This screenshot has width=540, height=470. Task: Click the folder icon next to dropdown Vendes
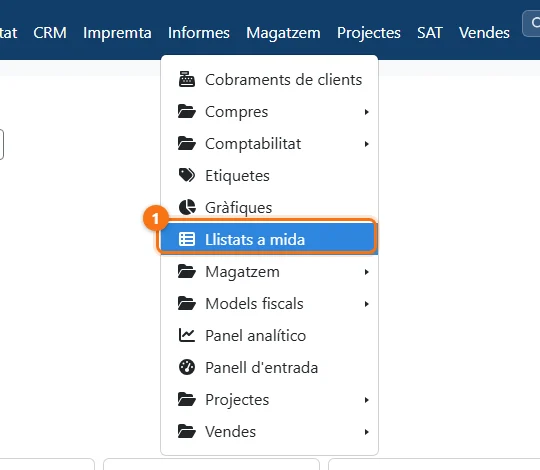tap(187, 431)
